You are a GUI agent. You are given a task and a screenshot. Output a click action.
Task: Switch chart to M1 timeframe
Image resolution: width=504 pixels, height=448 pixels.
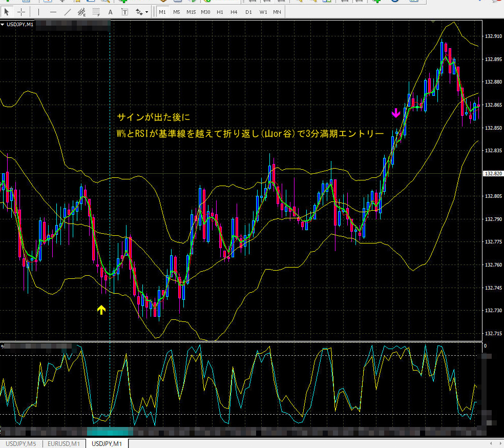(162, 12)
